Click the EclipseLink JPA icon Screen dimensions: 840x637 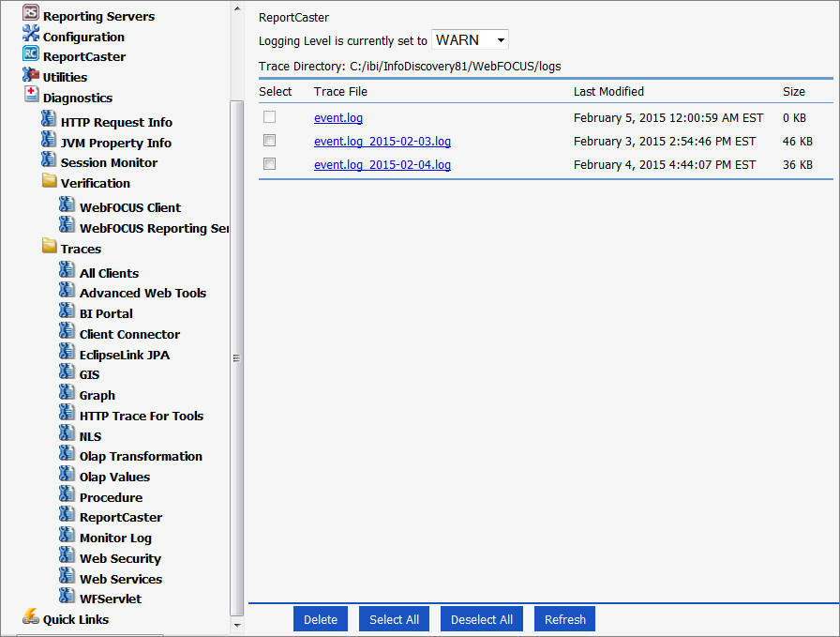[x=67, y=351]
